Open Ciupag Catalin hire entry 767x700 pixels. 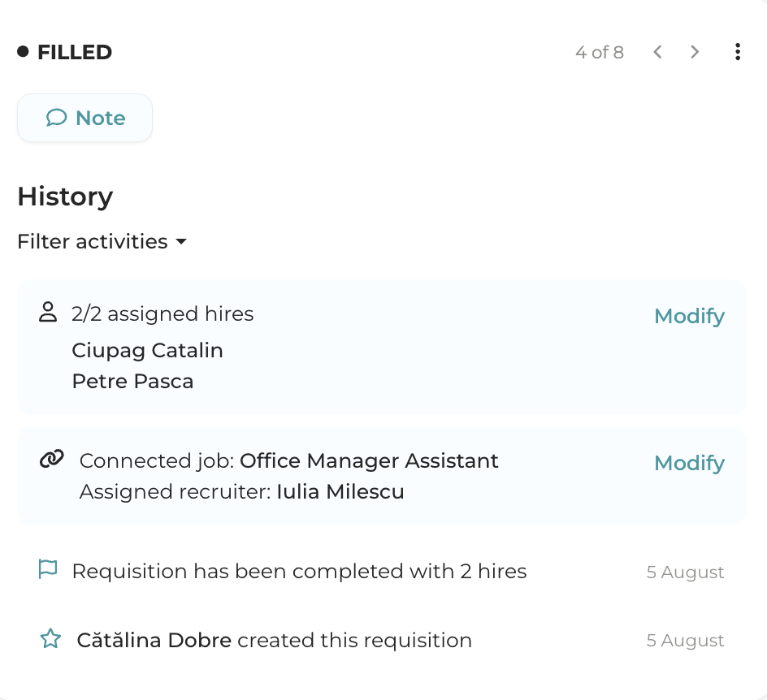(147, 350)
